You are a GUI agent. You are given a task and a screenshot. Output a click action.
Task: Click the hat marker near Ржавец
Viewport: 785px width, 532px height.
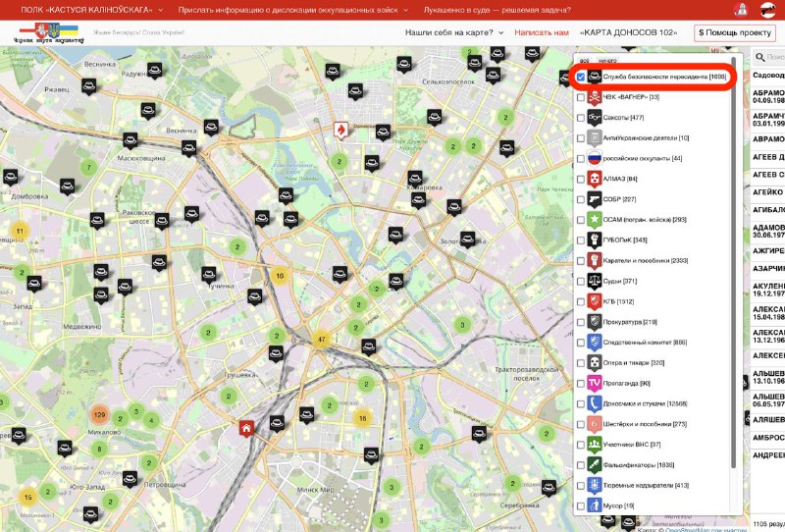(x=88, y=86)
